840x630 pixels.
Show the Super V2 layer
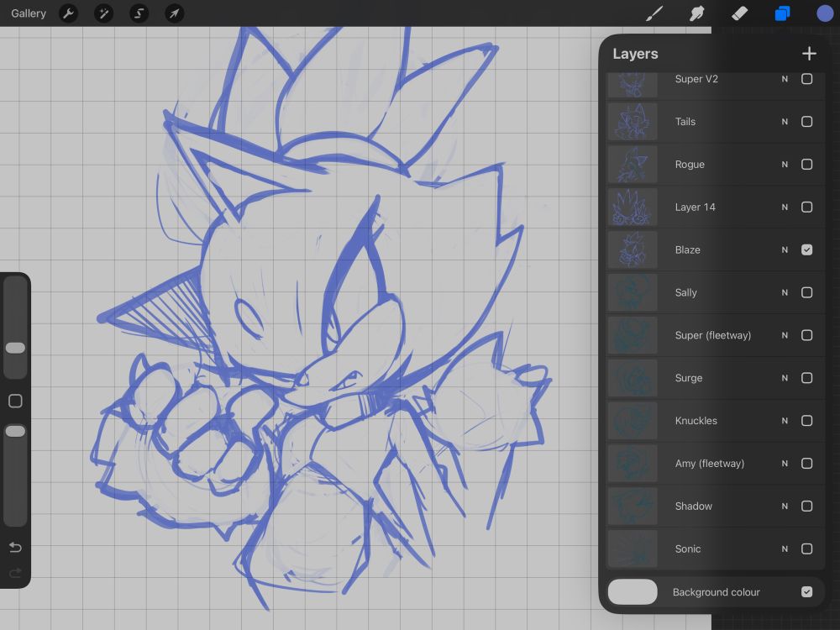[x=806, y=79]
